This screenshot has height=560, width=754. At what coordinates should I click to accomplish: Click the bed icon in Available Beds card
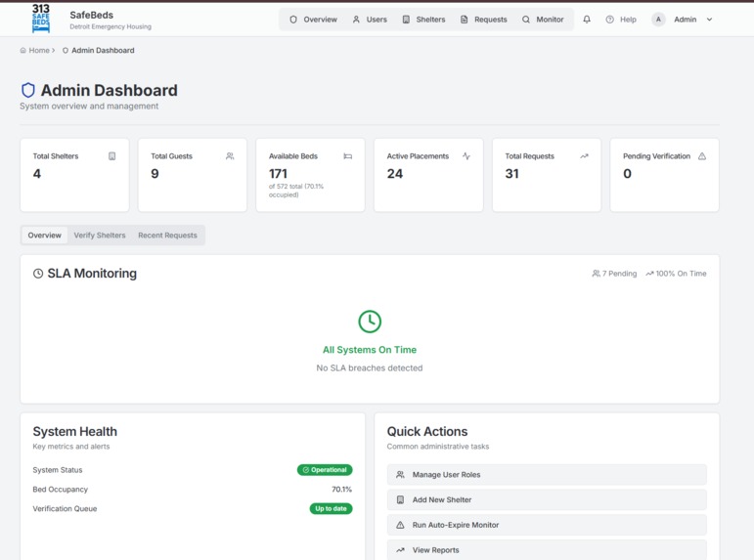tap(348, 155)
